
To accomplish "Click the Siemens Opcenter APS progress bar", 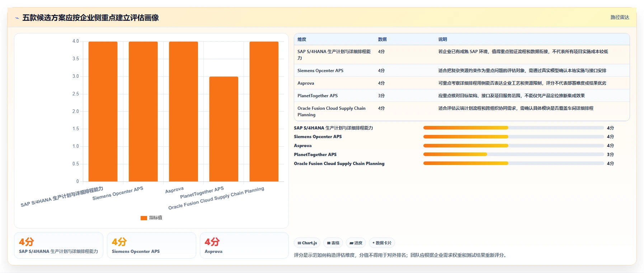I will coord(513,137).
